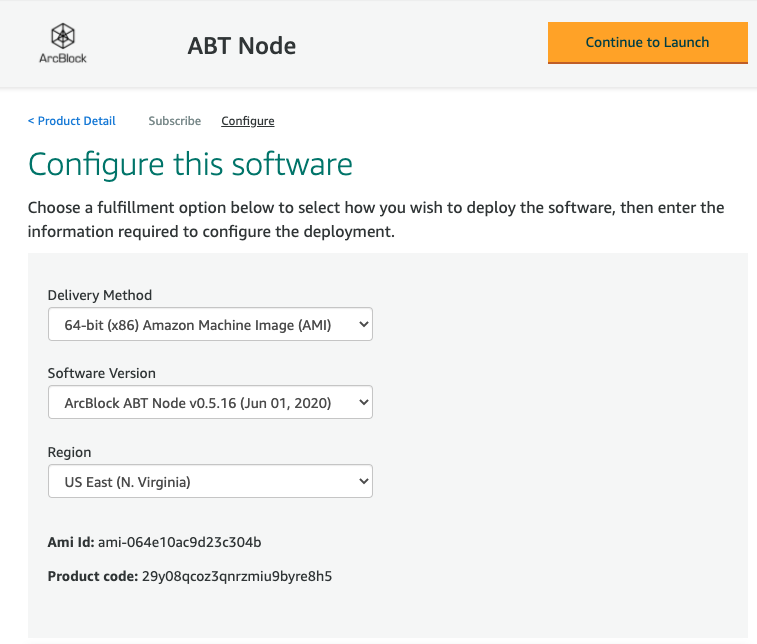The width and height of the screenshot is (757, 644).
Task: Select the Configure step tab
Action: (x=247, y=121)
